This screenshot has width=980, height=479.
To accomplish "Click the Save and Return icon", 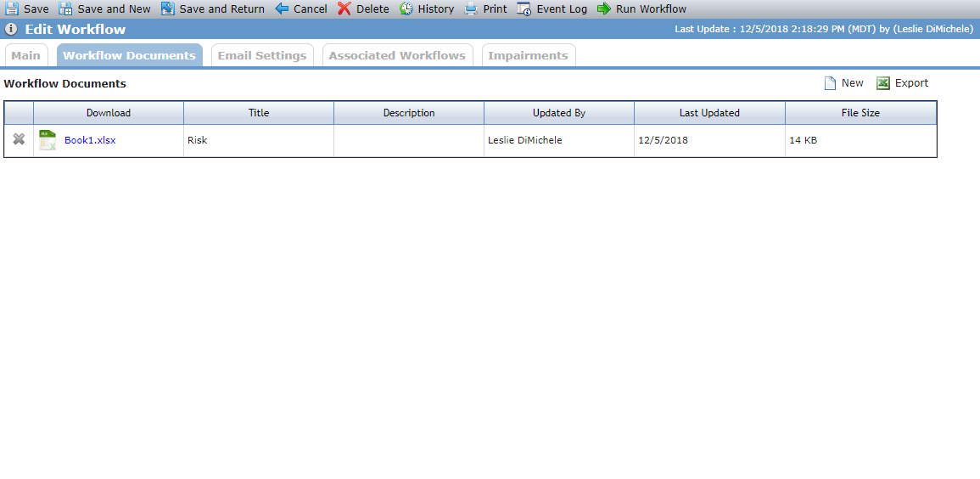I will [x=167, y=8].
